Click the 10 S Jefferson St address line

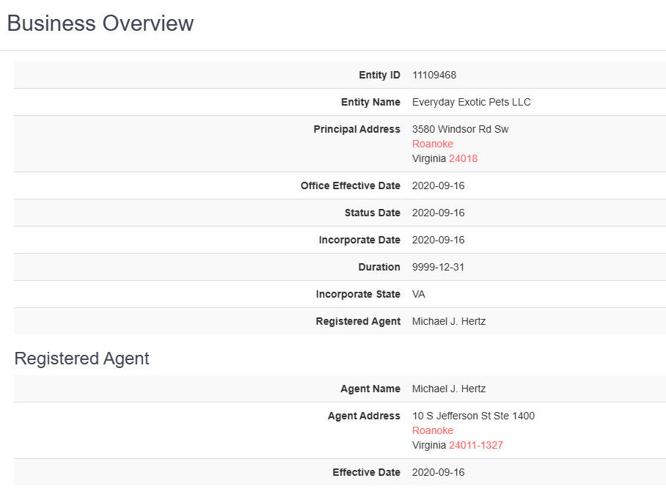pos(473,416)
